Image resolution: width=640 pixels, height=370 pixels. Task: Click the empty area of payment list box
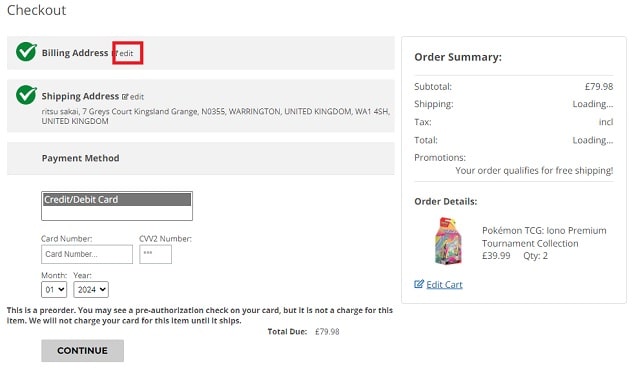pos(117,213)
